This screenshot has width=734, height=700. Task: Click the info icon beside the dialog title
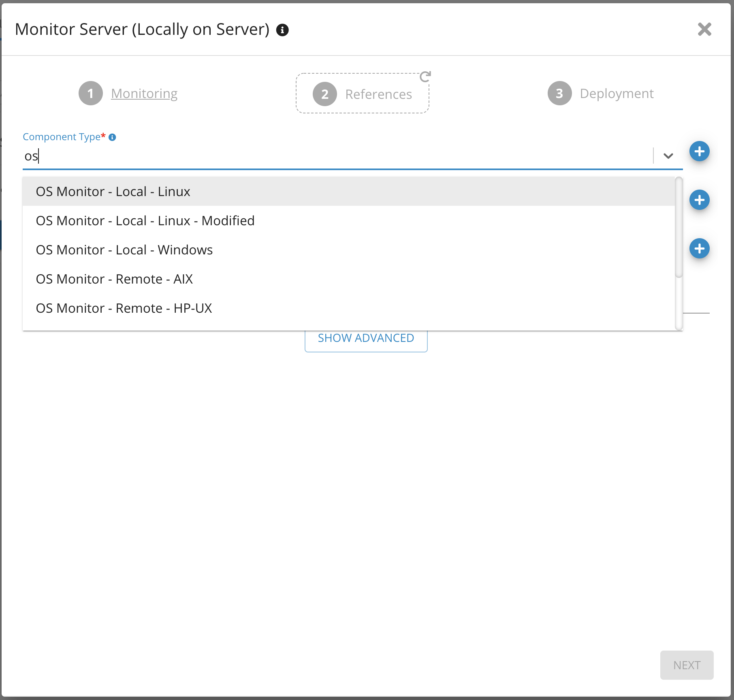(282, 30)
